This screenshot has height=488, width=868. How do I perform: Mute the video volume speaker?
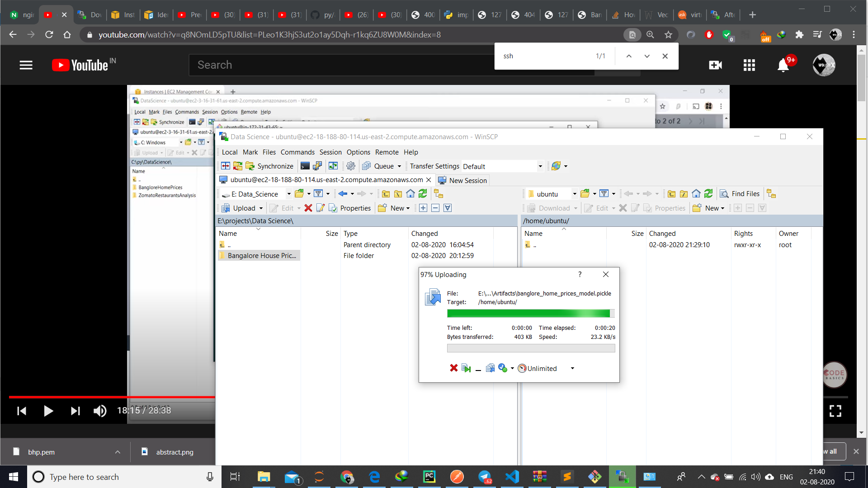pos(100,411)
